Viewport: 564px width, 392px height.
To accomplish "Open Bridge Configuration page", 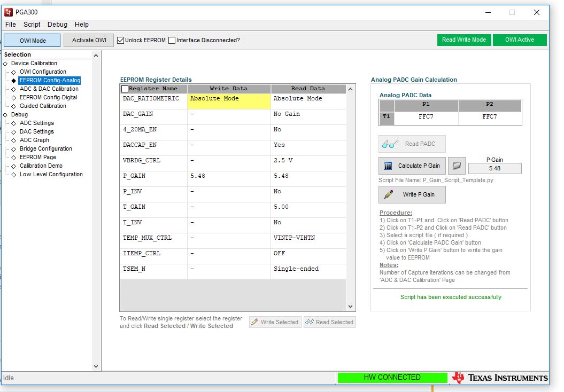I will point(45,149).
